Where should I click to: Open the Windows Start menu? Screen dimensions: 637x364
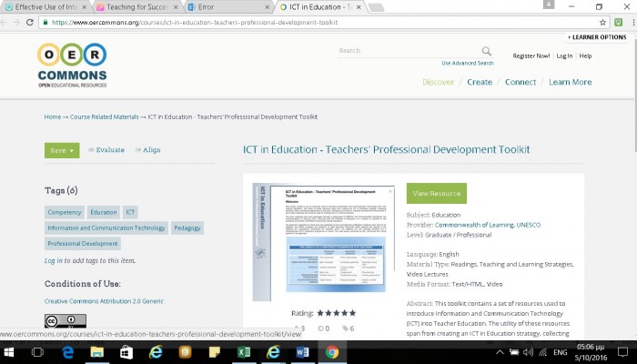[x=13, y=351]
